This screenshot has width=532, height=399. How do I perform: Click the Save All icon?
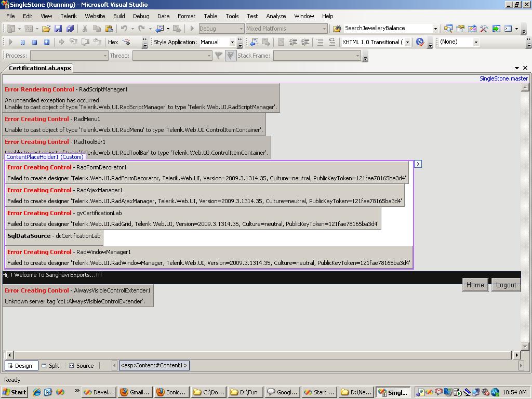(70, 29)
